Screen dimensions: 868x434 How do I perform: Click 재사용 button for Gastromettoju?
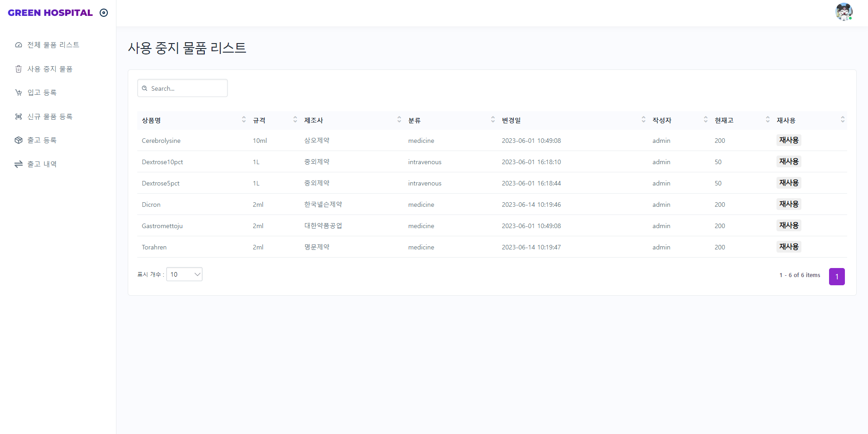tap(789, 225)
